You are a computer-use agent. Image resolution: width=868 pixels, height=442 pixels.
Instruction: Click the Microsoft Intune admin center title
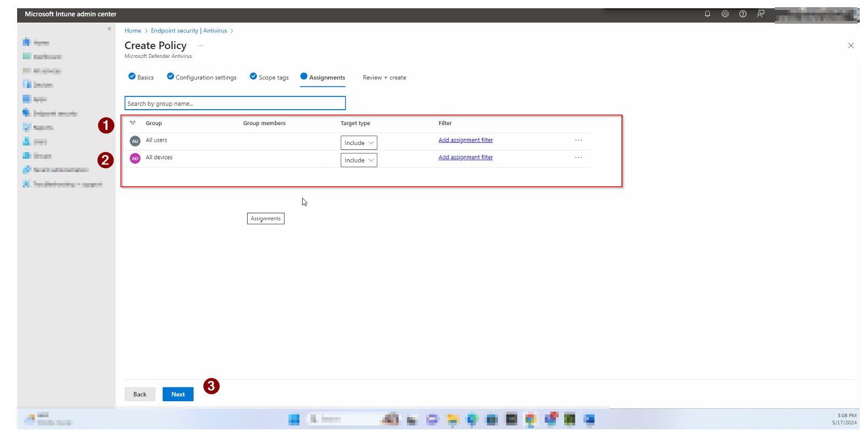point(71,14)
